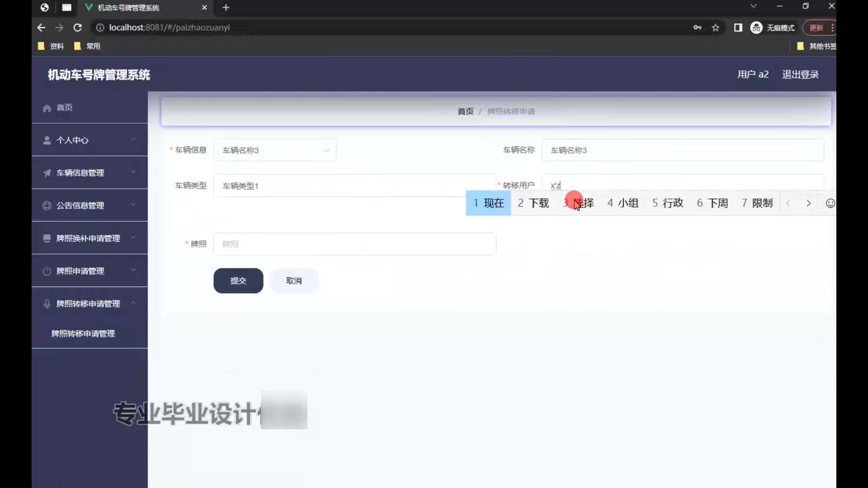
Task: Go back with browser back arrow
Action: pyautogui.click(x=41, y=28)
